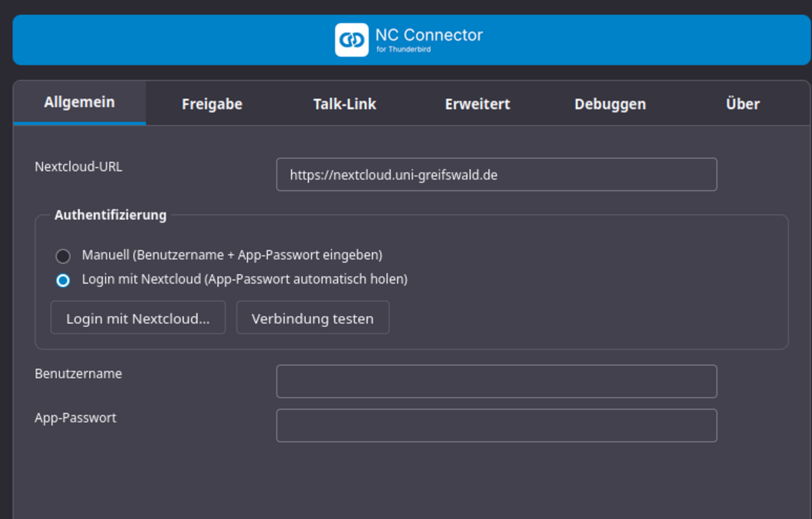Click the Benutzername label text
Viewport: 812px width, 519px height.
click(x=78, y=374)
